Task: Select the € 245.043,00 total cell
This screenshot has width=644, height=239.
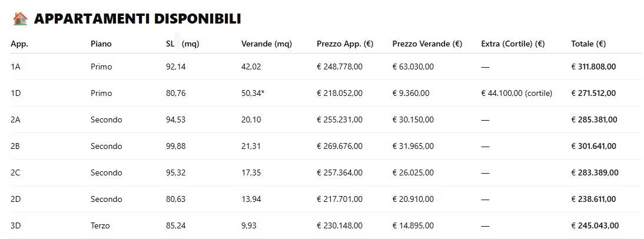Action: tap(595, 225)
